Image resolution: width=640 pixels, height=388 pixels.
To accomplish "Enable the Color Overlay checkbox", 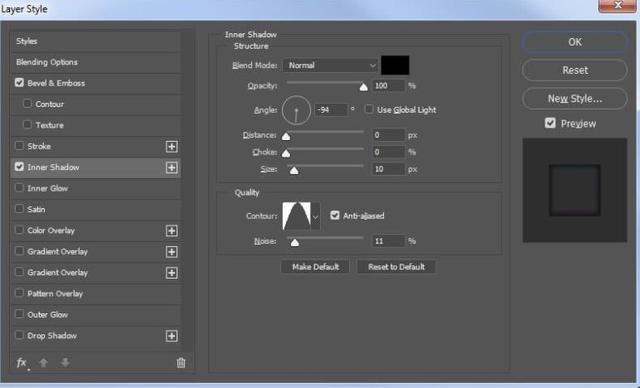I will (x=19, y=230).
